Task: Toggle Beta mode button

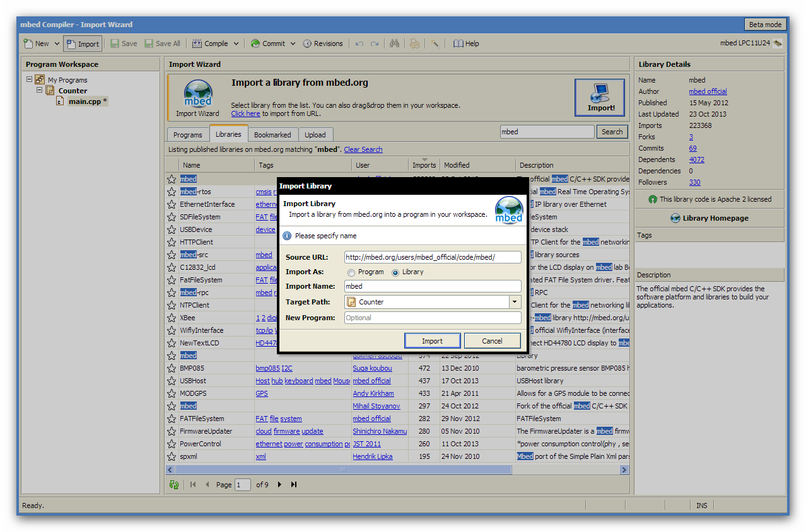Action: pyautogui.click(x=765, y=25)
